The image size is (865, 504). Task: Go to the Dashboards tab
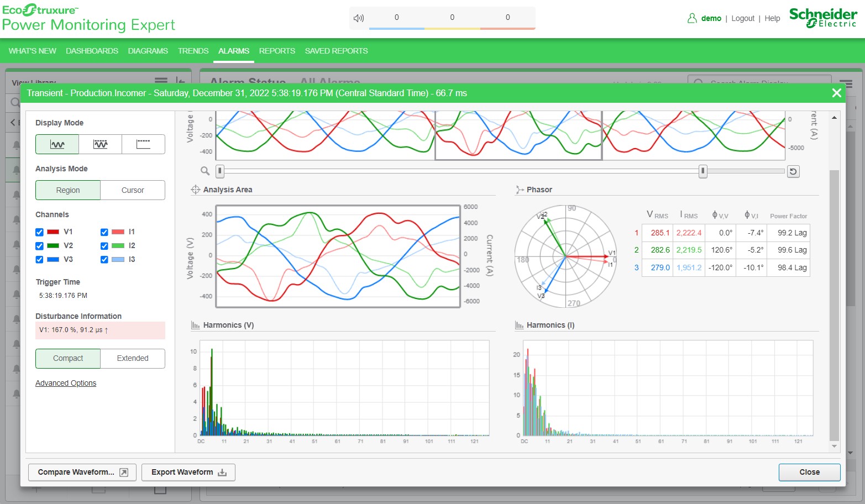[x=92, y=51]
